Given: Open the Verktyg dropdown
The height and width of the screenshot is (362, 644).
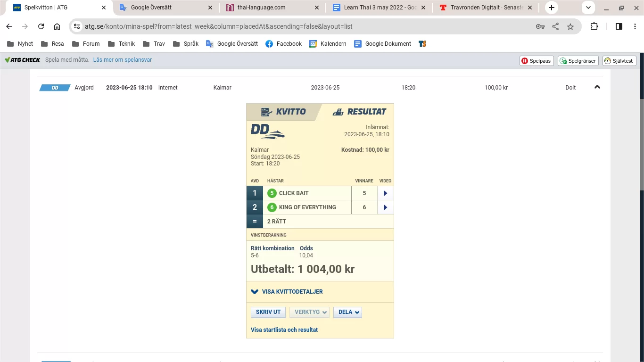Looking at the screenshot, I should (309, 312).
